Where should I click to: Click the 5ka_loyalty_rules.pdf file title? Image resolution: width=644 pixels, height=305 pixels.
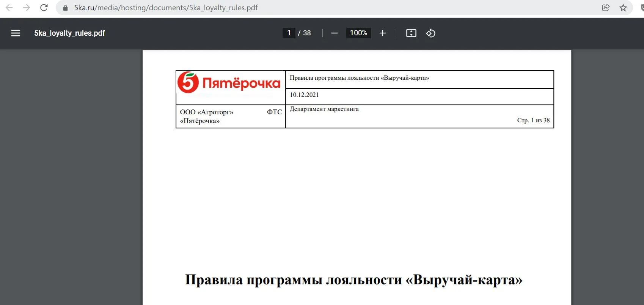click(70, 33)
